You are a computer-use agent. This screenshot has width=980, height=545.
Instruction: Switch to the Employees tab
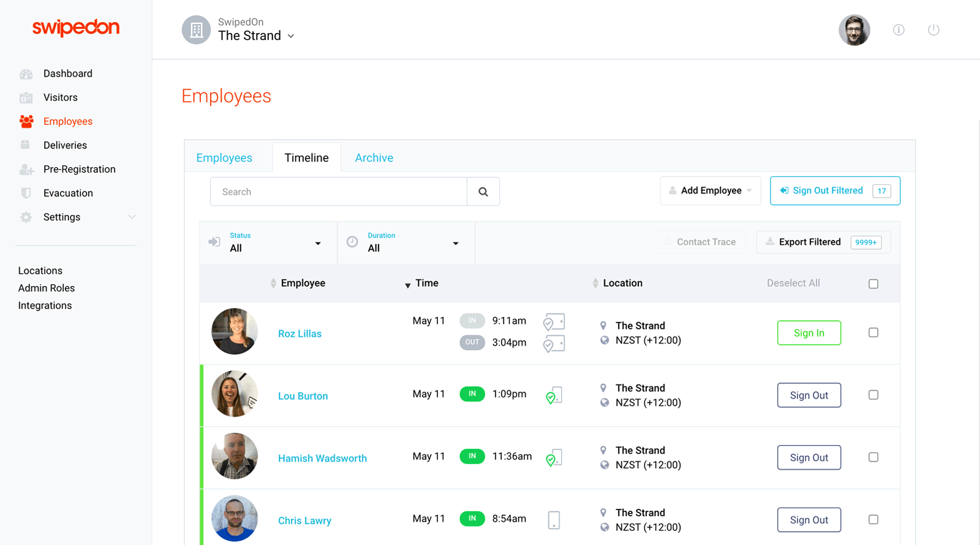tap(224, 157)
